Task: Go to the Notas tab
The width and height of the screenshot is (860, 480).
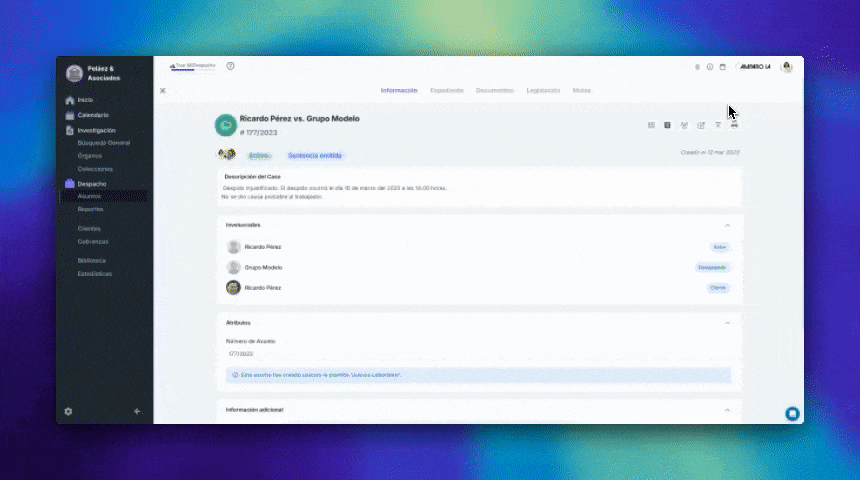Action: tap(581, 91)
